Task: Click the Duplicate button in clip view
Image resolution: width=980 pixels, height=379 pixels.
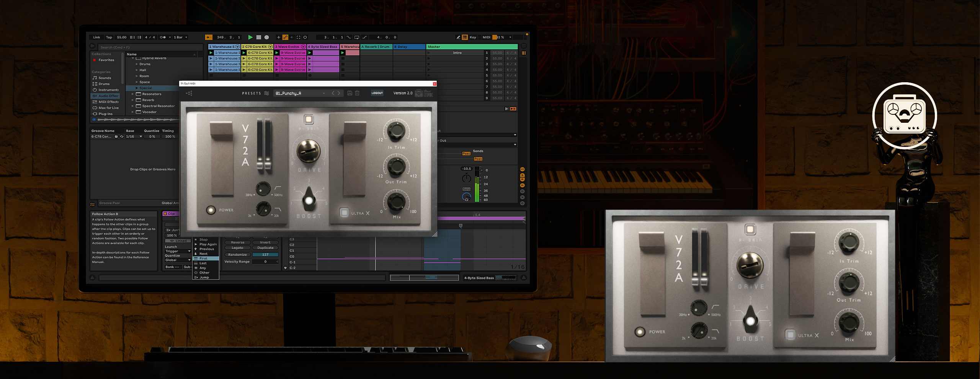Action: point(265,248)
